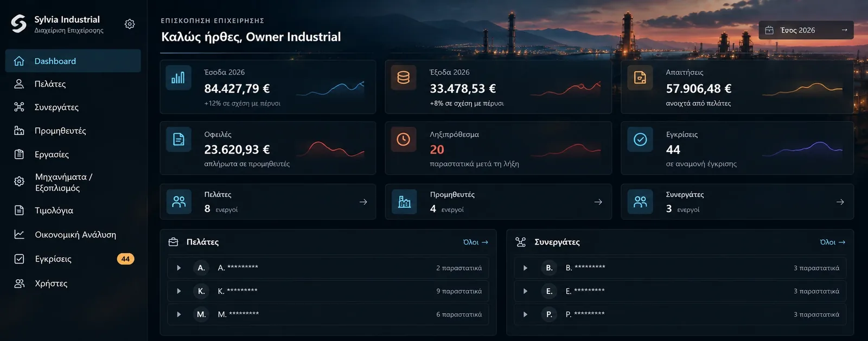Viewport: 868px width, 341px height.
Task: Expand customer row K.
Action: point(179,291)
